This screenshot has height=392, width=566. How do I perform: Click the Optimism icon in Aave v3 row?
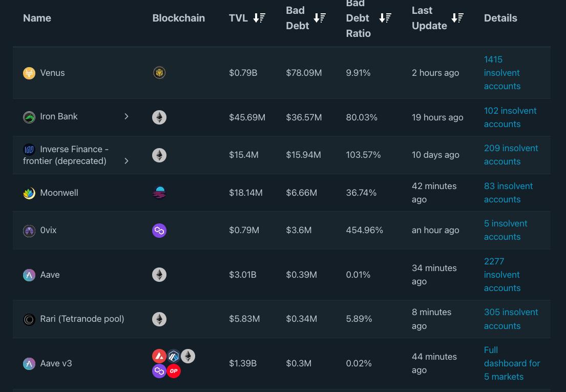pyautogui.click(x=174, y=371)
